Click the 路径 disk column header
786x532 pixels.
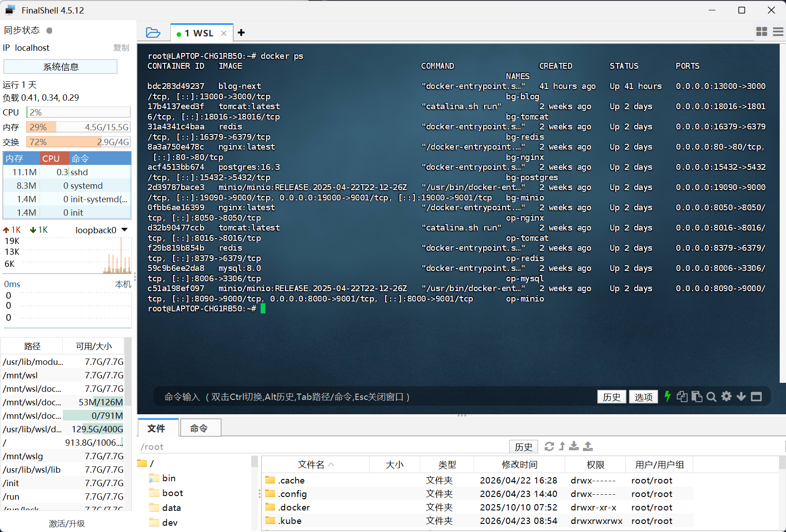[32, 346]
